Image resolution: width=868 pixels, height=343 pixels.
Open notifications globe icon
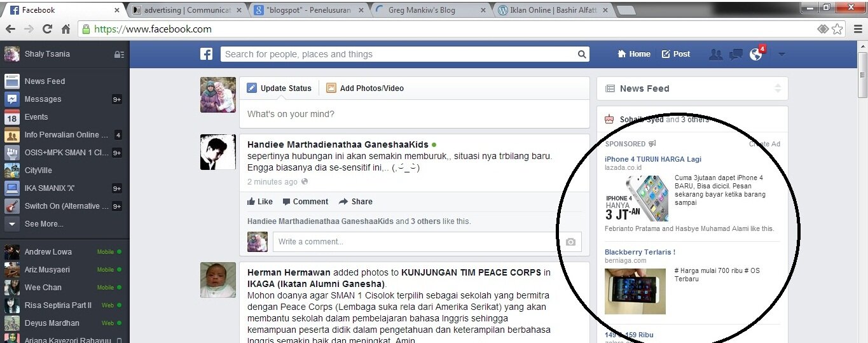(x=755, y=54)
